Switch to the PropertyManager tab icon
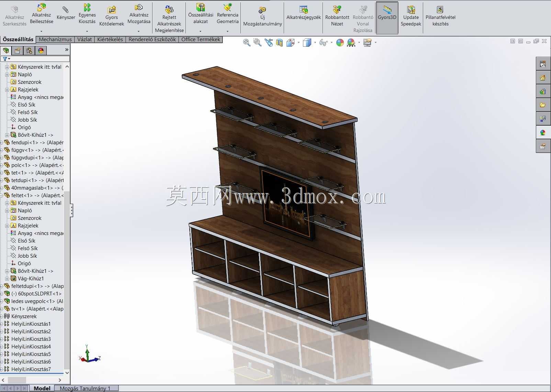The height and width of the screenshot is (392, 551). click(18, 51)
